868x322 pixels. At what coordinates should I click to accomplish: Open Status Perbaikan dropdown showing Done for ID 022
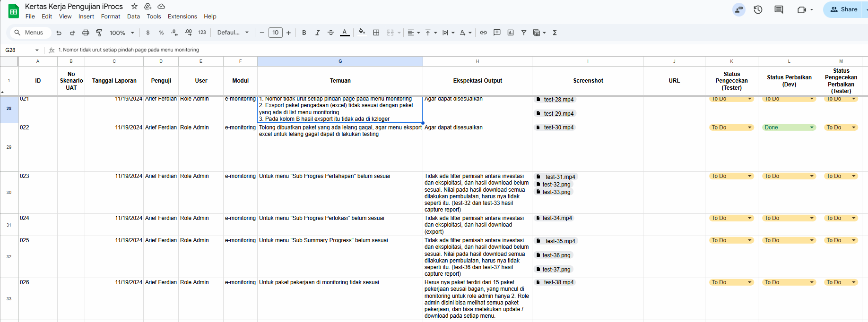point(789,127)
